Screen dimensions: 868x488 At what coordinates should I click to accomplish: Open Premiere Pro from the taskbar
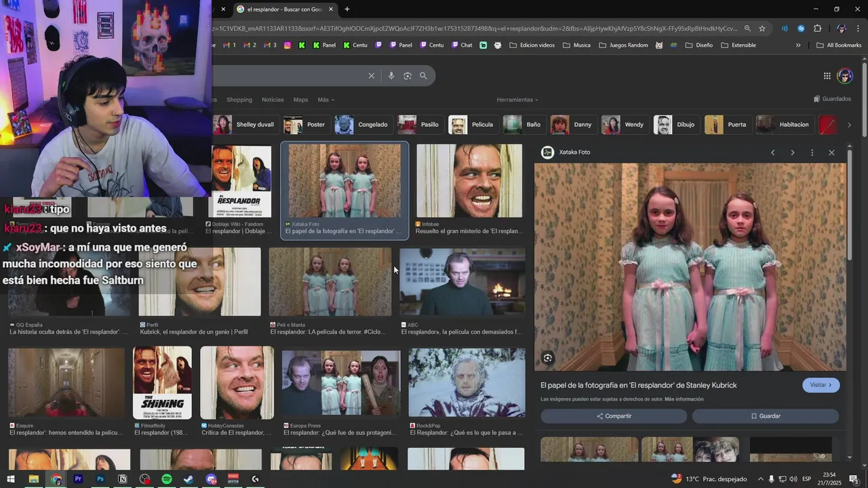pos(78,479)
